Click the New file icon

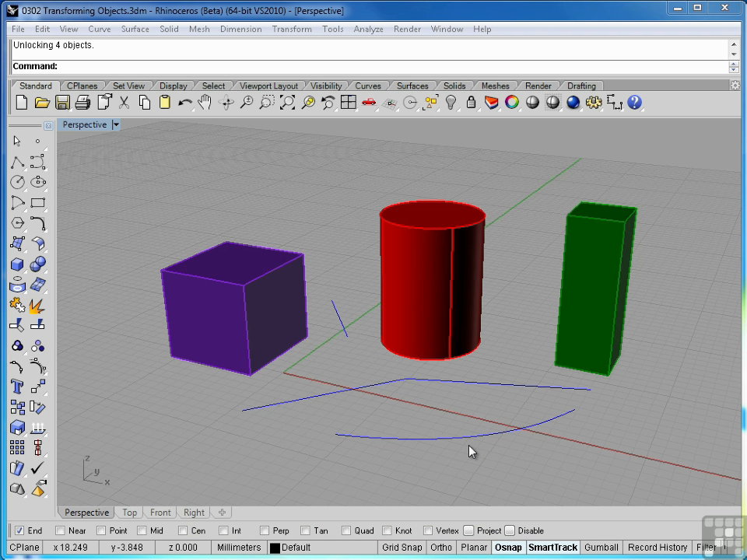(x=22, y=103)
